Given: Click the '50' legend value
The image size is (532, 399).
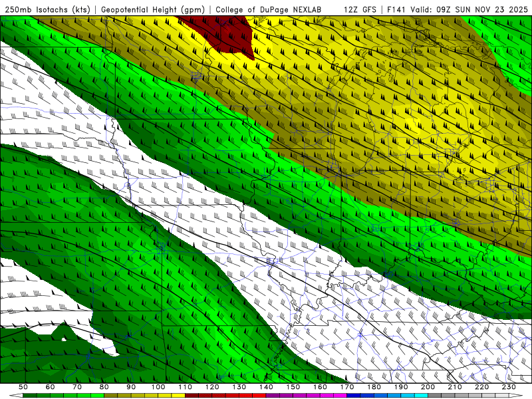Looking at the screenshot, I should pos(23,387).
